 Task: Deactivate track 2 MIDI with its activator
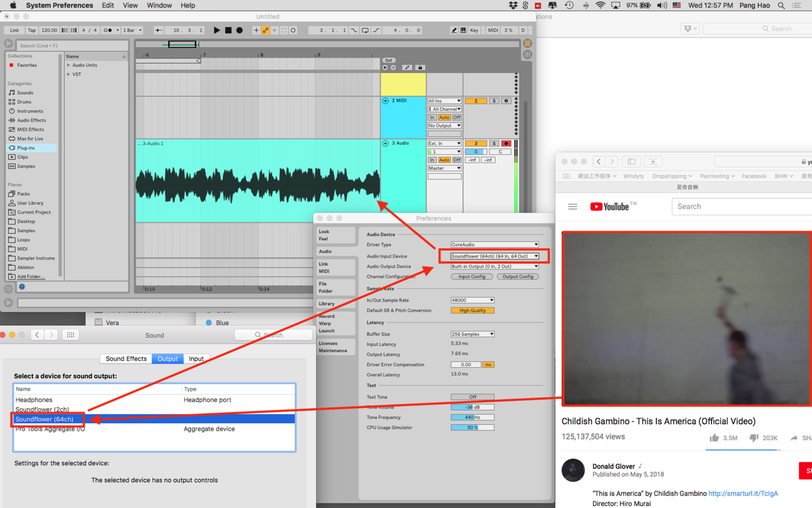click(x=476, y=101)
